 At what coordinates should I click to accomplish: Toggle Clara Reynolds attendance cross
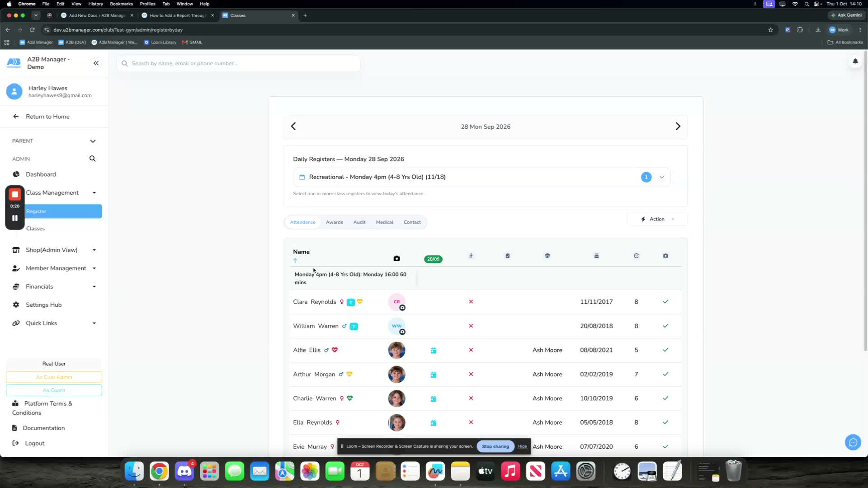[471, 301]
